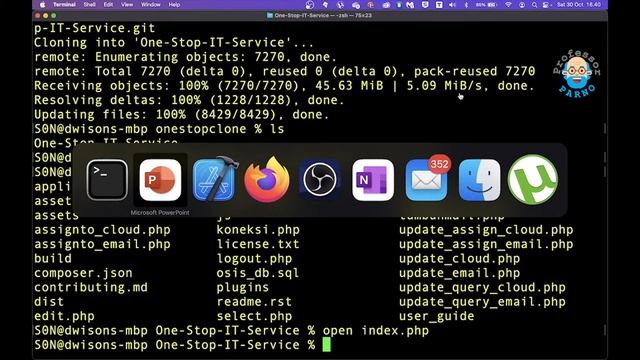Switch to Firefox in the app switcher
The width and height of the screenshot is (640, 360).
click(267, 180)
